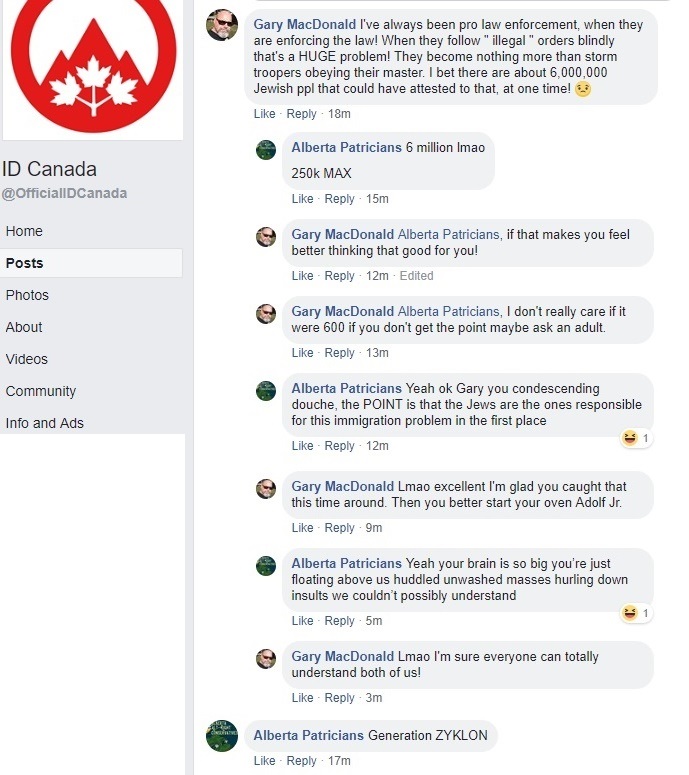The image size is (689, 775).
Task: Click Alberta Patricians name on '250k MAX' comment
Action: click(x=346, y=147)
